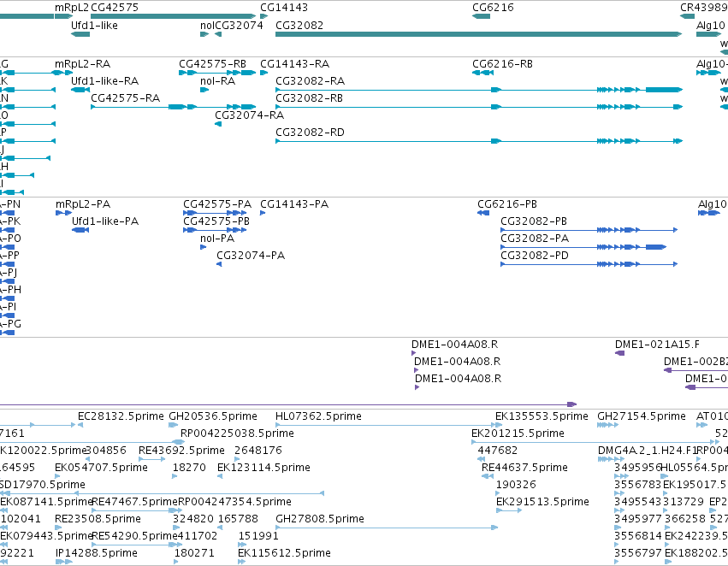The height and width of the screenshot is (566, 728).
Task: Select the CG32082-RA transcript label
Action: (x=311, y=81)
